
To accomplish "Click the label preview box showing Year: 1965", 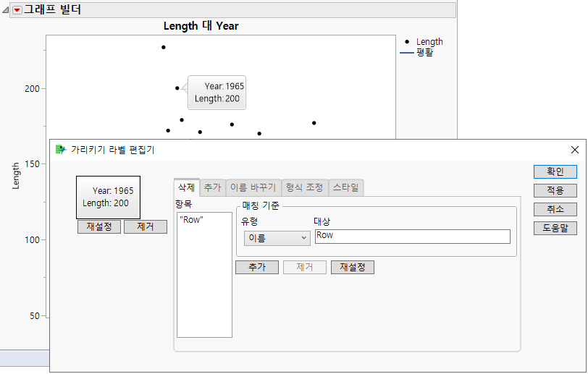I will [108, 197].
